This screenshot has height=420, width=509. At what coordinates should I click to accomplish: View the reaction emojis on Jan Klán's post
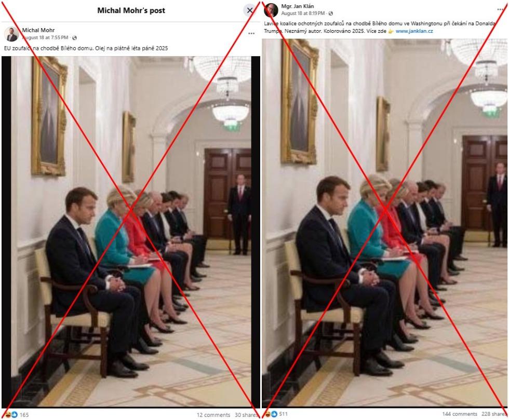[271, 414]
